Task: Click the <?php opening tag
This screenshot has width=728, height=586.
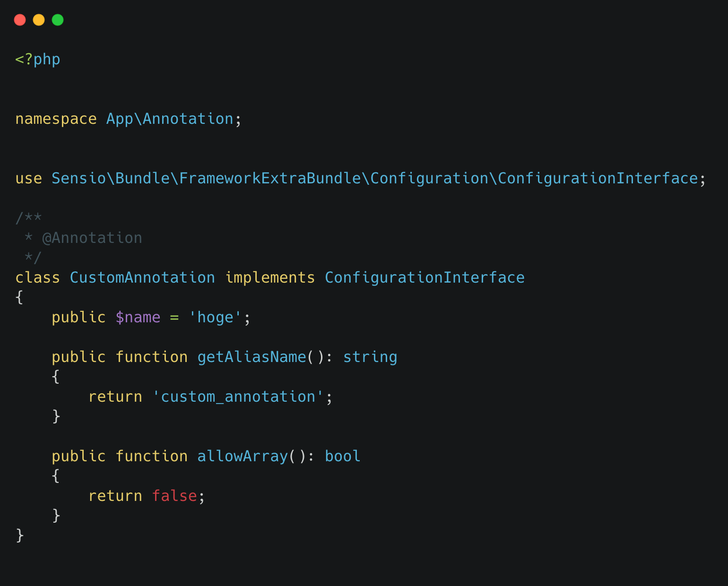Action: click(38, 60)
